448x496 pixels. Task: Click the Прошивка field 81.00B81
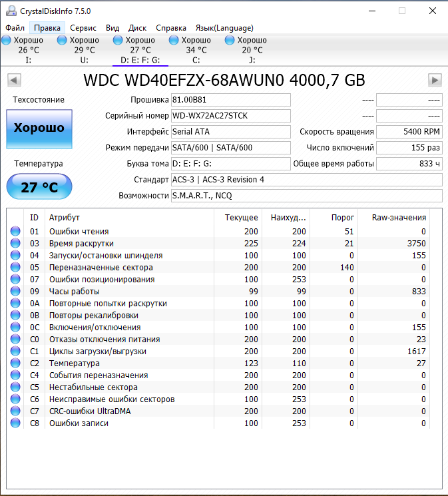(230, 100)
